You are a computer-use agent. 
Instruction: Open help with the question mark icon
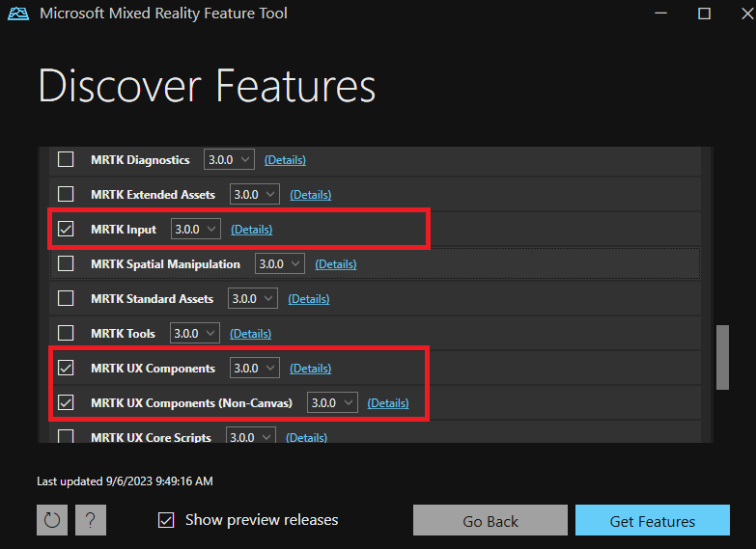[91, 520]
